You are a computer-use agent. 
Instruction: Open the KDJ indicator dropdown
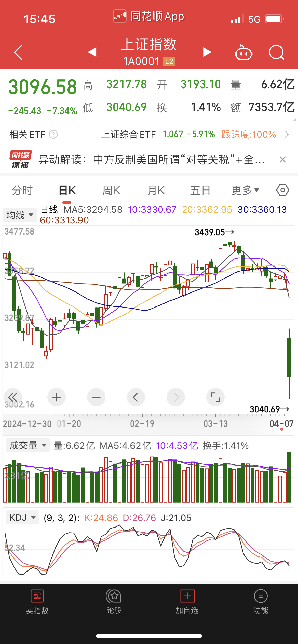pos(22,518)
